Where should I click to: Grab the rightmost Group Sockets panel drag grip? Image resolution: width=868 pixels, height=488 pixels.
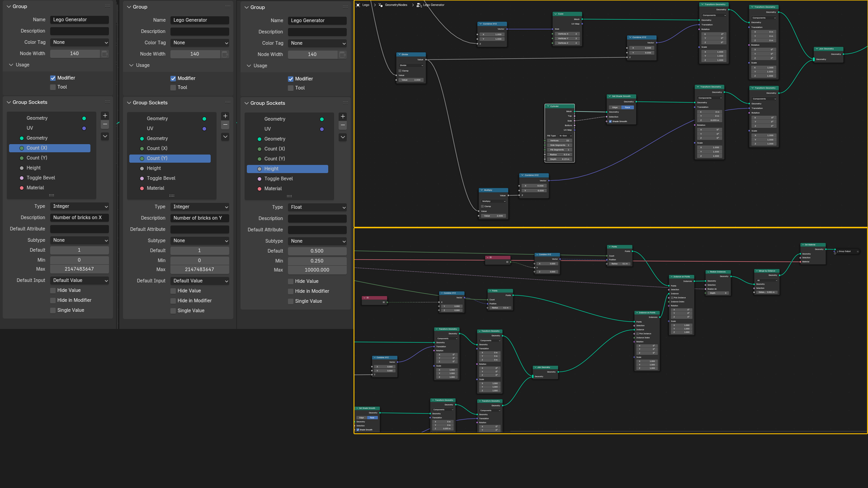pyautogui.click(x=345, y=103)
